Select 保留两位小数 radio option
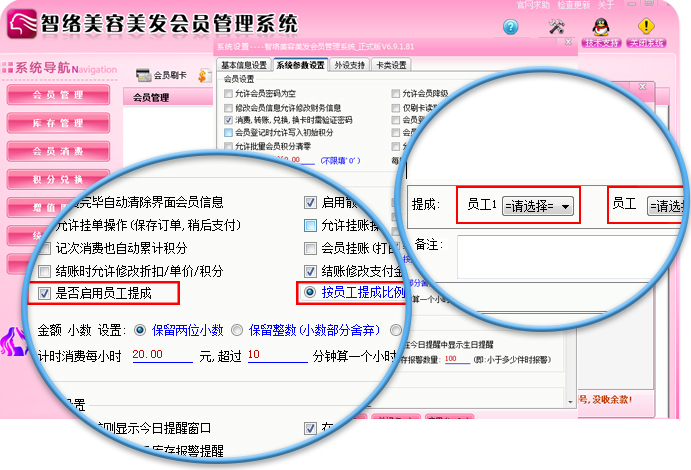Image resolution: width=691 pixels, height=470 pixels. pos(140,330)
